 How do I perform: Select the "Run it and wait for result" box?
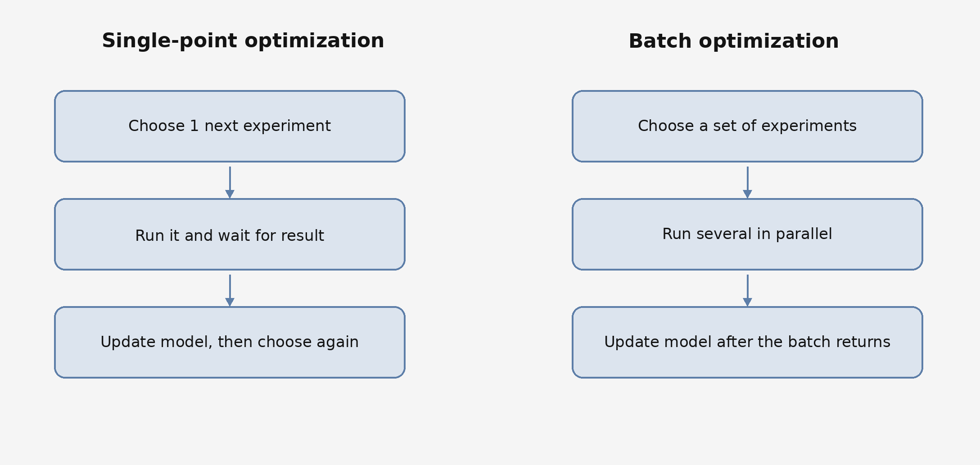pyautogui.click(x=230, y=235)
